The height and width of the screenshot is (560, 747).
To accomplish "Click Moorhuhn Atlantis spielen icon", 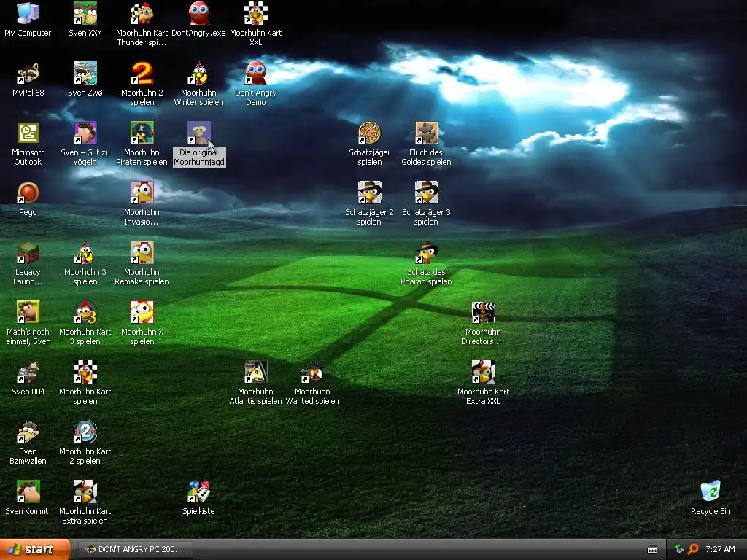I will (x=256, y=373).
